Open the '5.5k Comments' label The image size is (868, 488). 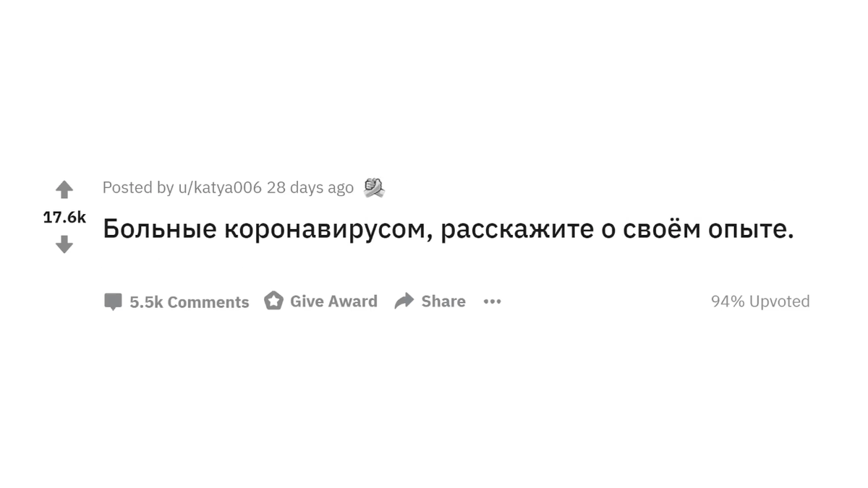click(189, 302)
